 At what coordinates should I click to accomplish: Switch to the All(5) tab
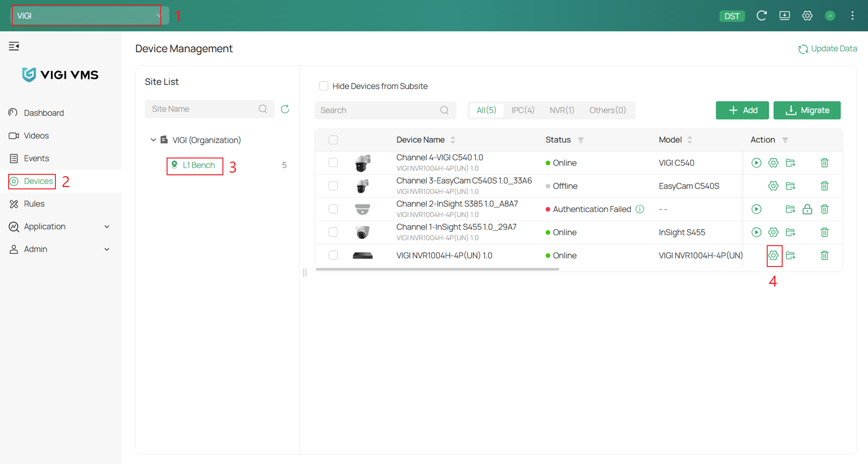(486, 110)
